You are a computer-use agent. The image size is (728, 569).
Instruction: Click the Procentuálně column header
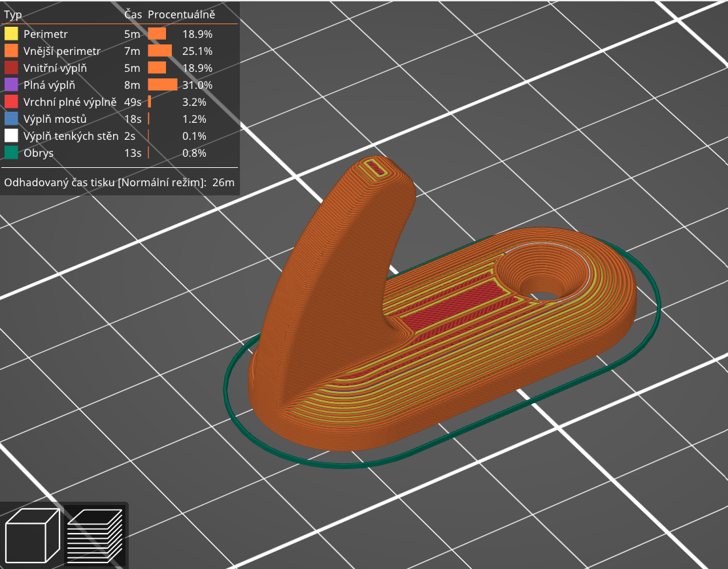point(181,14)
